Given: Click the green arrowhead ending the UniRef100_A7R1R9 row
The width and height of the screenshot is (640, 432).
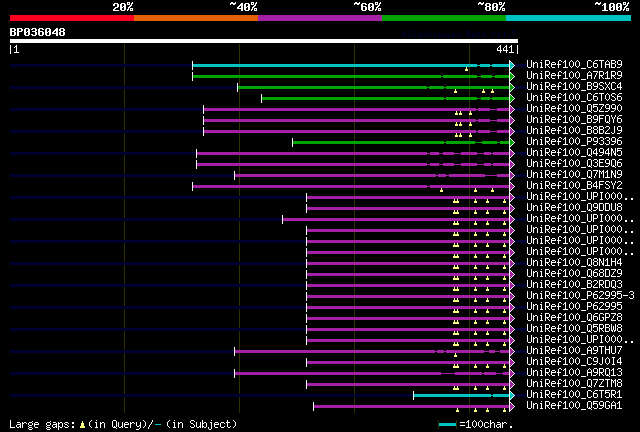Looking at the screenshot, I should 512,76.
